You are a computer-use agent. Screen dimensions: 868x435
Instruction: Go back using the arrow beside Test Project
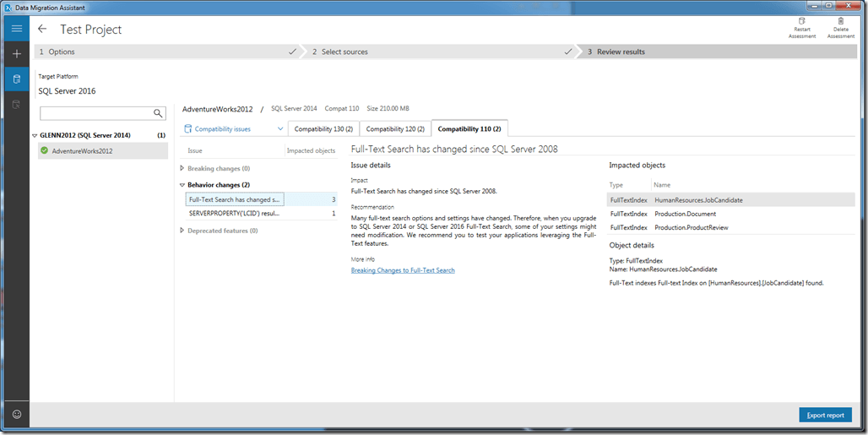point(42,29)
